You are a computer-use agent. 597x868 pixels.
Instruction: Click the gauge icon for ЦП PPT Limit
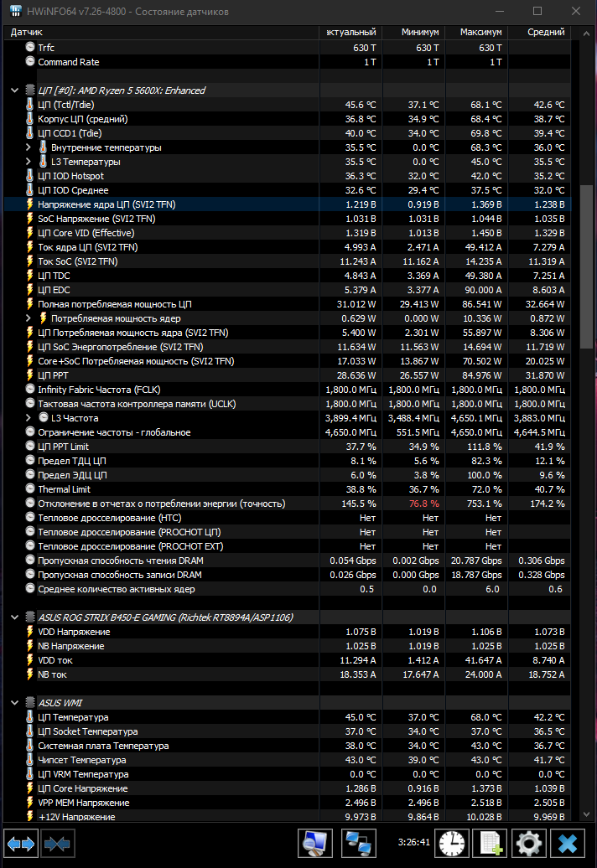[x=30, y=447]
